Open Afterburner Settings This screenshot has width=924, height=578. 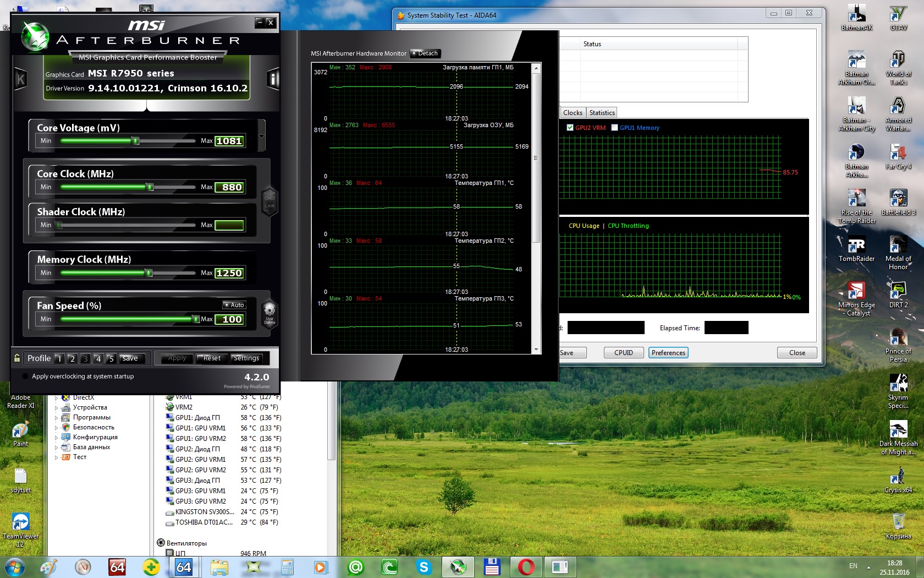pyautogui.click(x=246, y=358)
